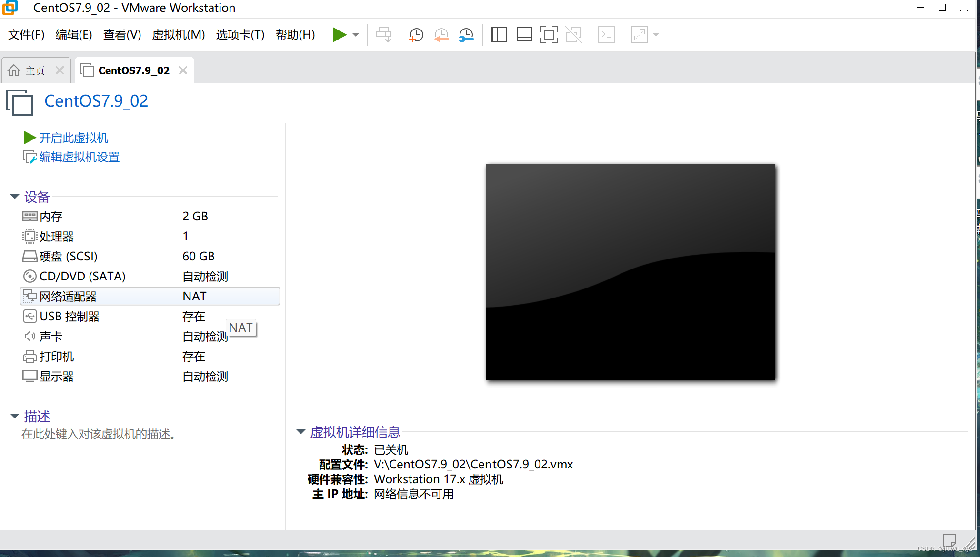This screenshot has width=980, height=557.
Task: Collapse the 虚拟机详细信息 section
Action: pos(300,432)
